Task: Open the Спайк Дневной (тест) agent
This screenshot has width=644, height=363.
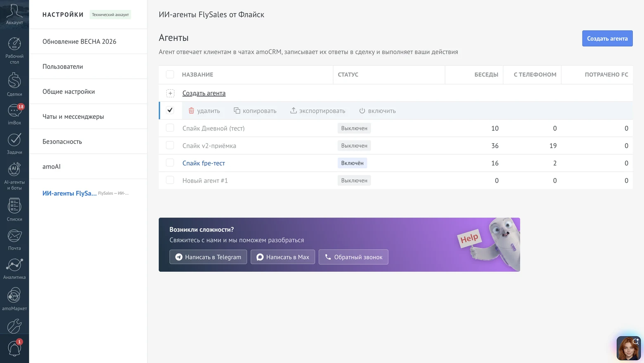Action: (x=213, y=128)
